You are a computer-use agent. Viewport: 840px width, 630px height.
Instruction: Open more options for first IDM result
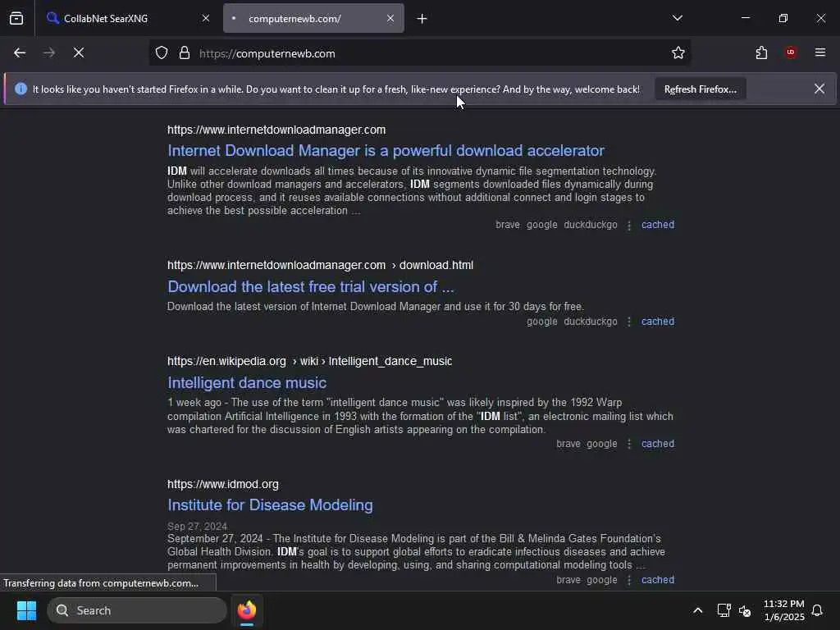pos(629,225)
